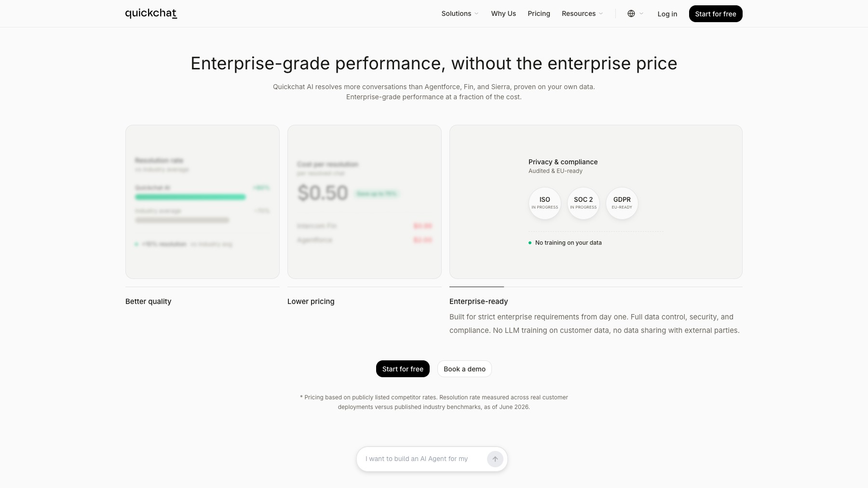Expand the Resources dropdown menu
The width and height of the screenshot is (868, 488).
583,13
